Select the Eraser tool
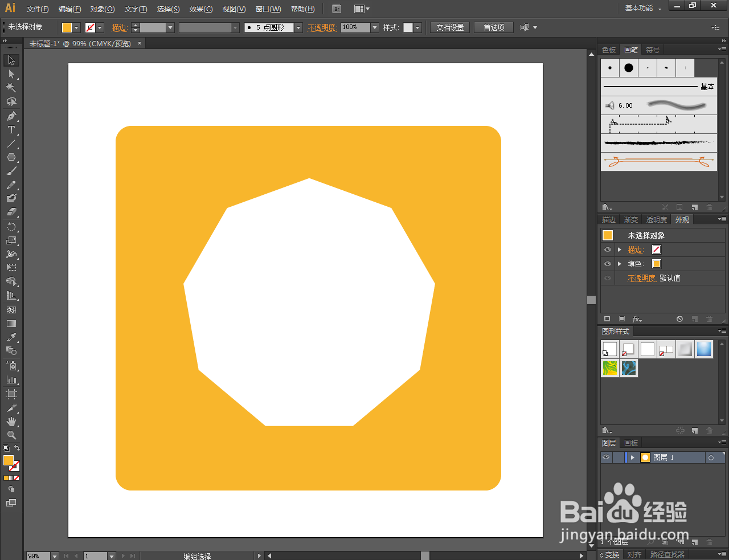Viewport: 729px width, 560px height. click(x=11, y=212)
